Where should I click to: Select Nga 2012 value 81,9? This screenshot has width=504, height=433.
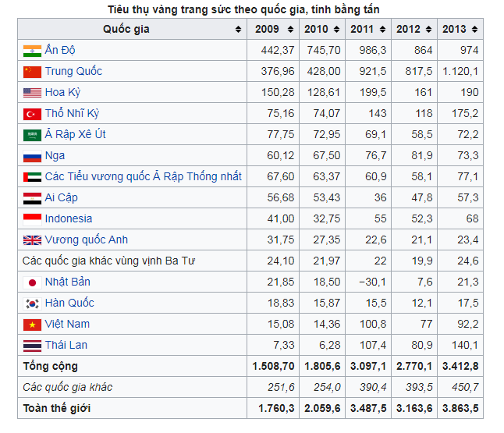422,155
